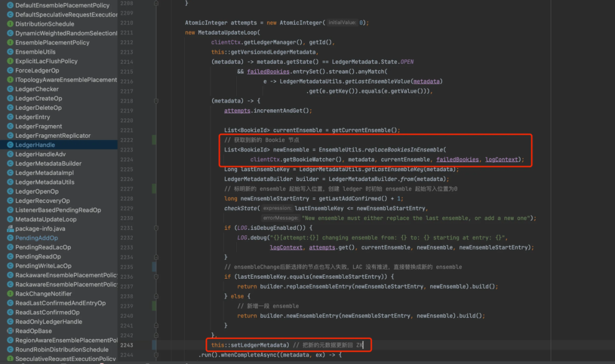Click the interface icon next to RackChangeNotifier
Viewport: 615px width, 364px height.
(x=10, y=294)
